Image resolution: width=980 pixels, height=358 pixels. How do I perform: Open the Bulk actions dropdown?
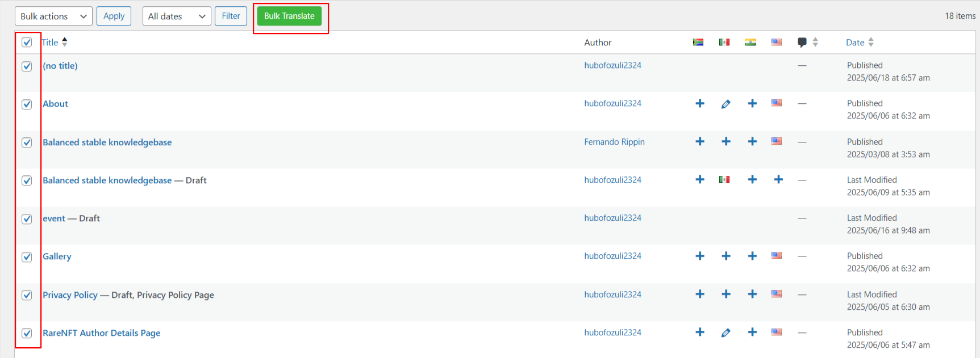(x=53, y=16)
